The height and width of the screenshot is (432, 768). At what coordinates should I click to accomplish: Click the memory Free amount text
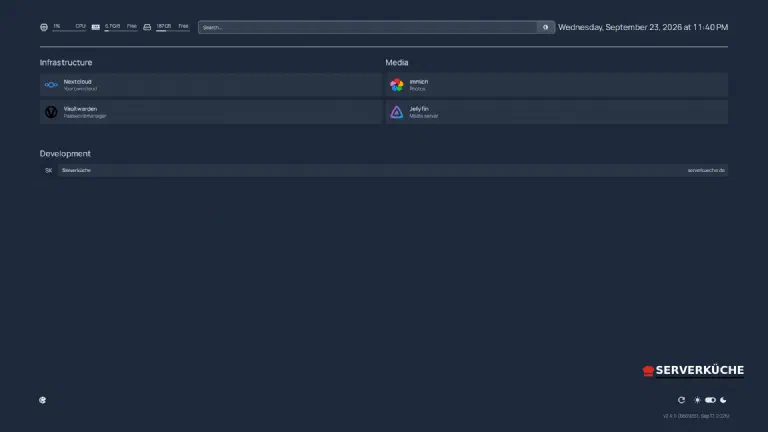pyautogui.click(x=112, y=26)
